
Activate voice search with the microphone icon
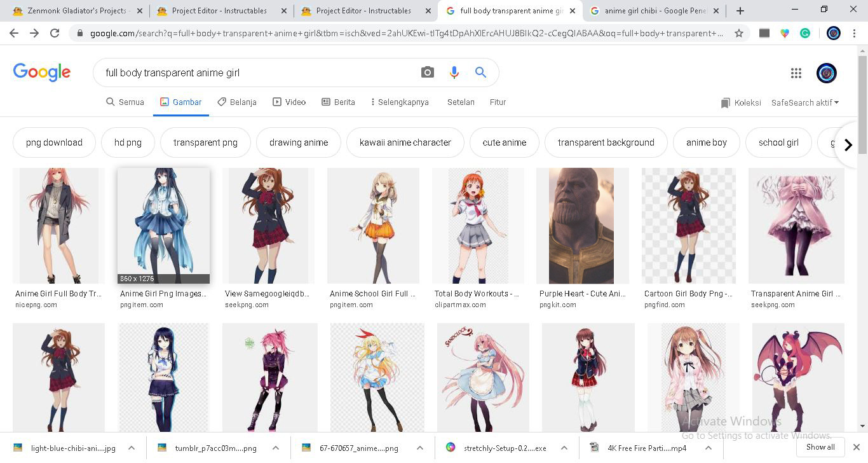pyautogui.click(x=454, y=72)
